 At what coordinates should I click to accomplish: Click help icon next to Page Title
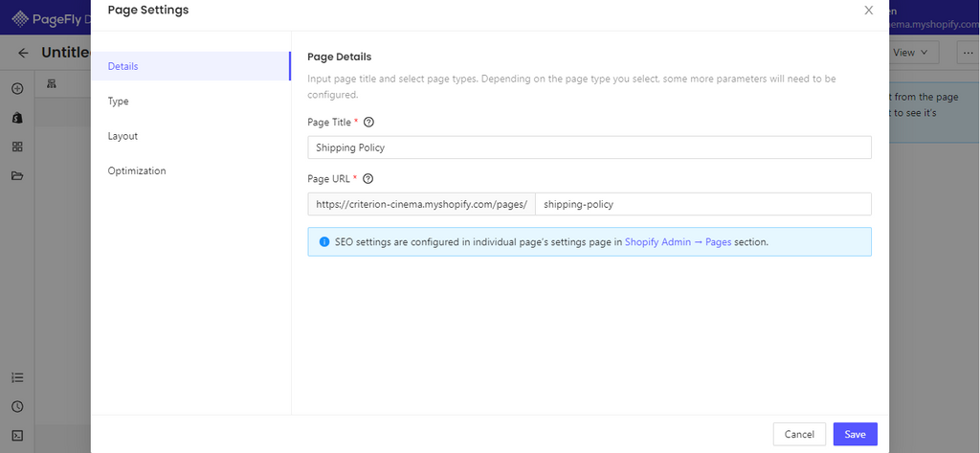(368, 123)
